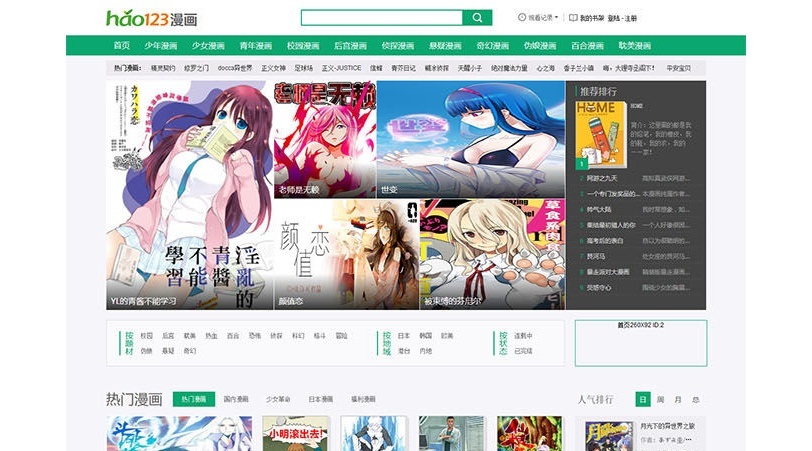Open 后宫漫画 category in nav bar
The image size is (812, 451).
(x=351, y=46)
